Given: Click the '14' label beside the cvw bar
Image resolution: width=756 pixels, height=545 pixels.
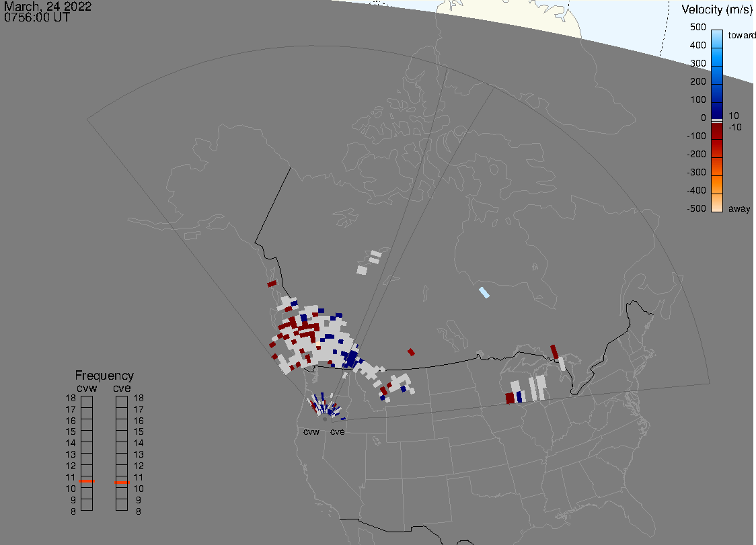Looking at the screenshot, I should point(71,444).
